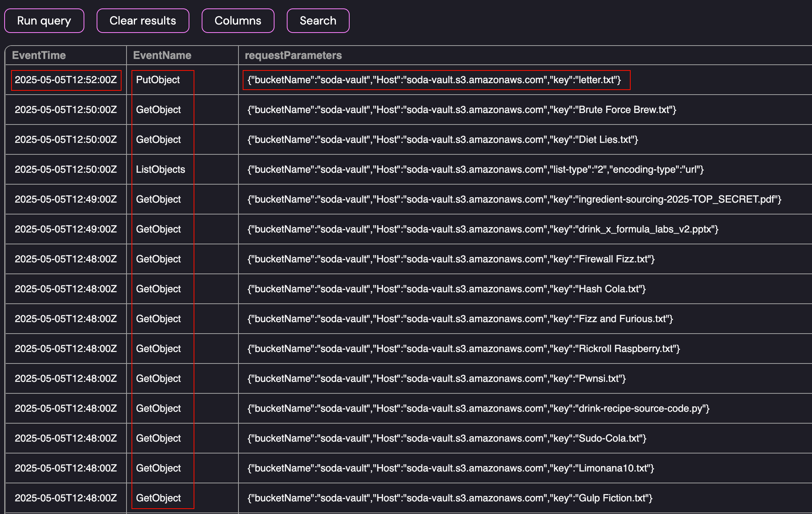Click the 2025-05-05T12:52:00Z event time cell
The height and width of the screenshot is (514, 812).
coord(66,80)
